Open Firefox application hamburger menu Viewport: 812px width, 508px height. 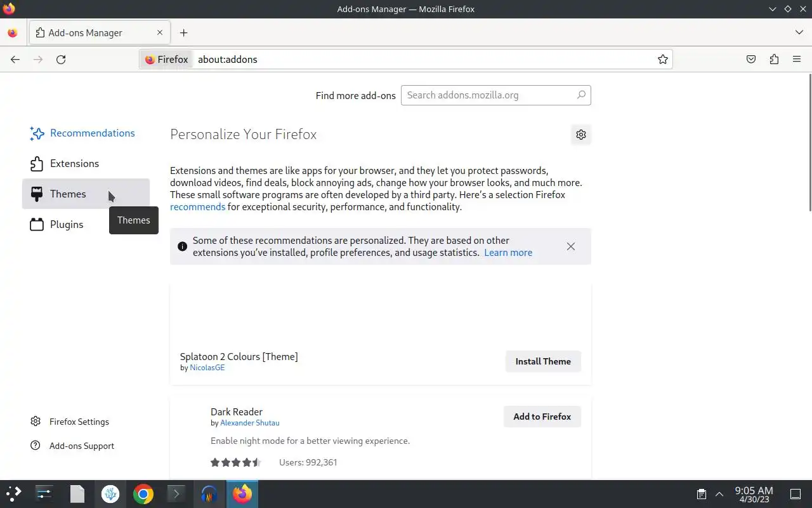[x=797, y=59]
